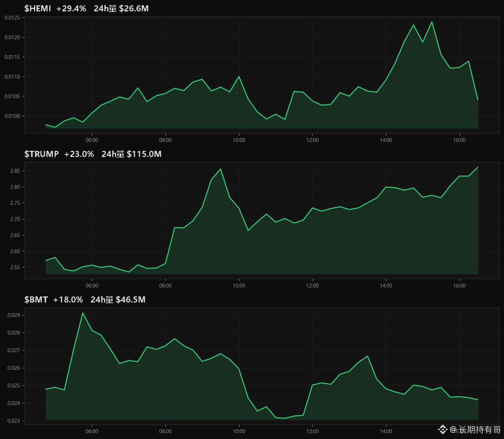504x439 pixels.
Task: Pick the 2.85 price axis label
Action: (x=15, y=171)
